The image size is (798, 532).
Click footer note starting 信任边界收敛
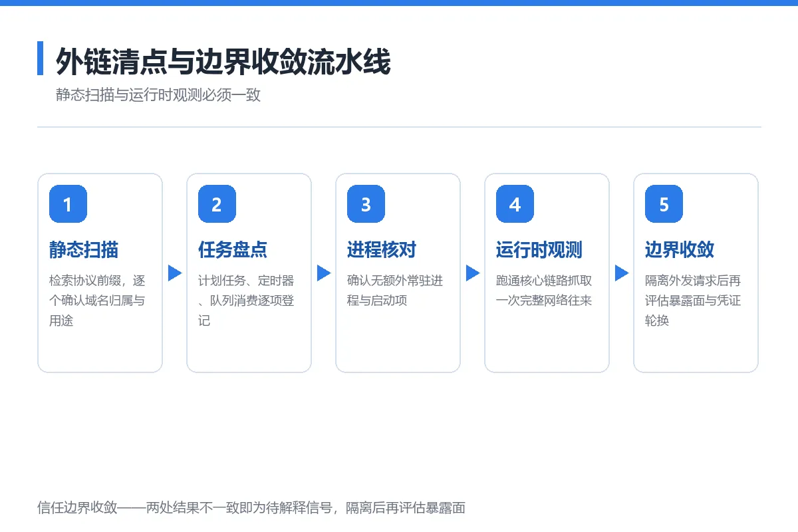[x=251, y=508]
